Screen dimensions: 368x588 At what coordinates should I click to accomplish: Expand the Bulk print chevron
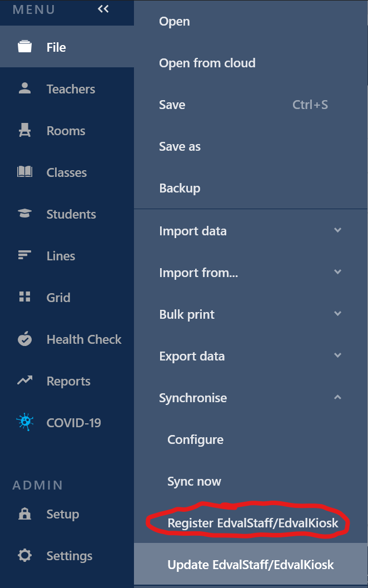click(337, 314)
